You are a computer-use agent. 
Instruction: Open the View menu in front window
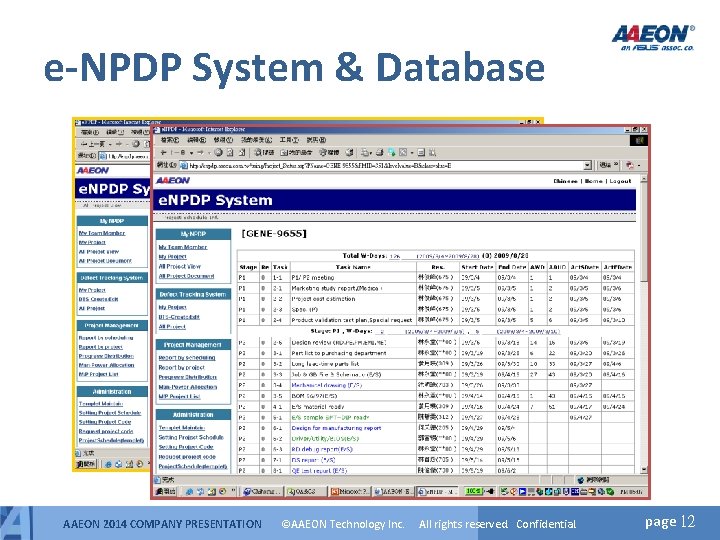224,140
